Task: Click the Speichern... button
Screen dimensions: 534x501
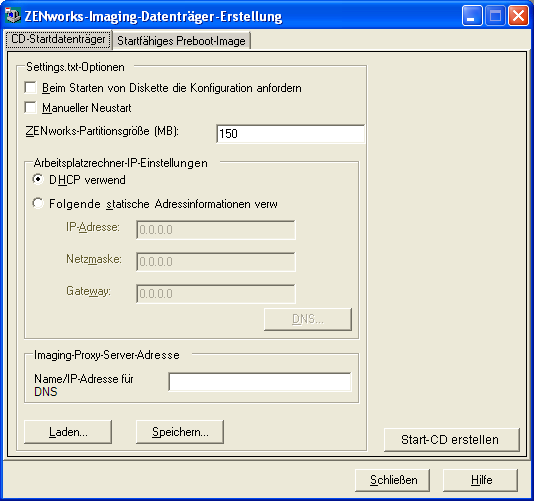Action: (180, 432)
